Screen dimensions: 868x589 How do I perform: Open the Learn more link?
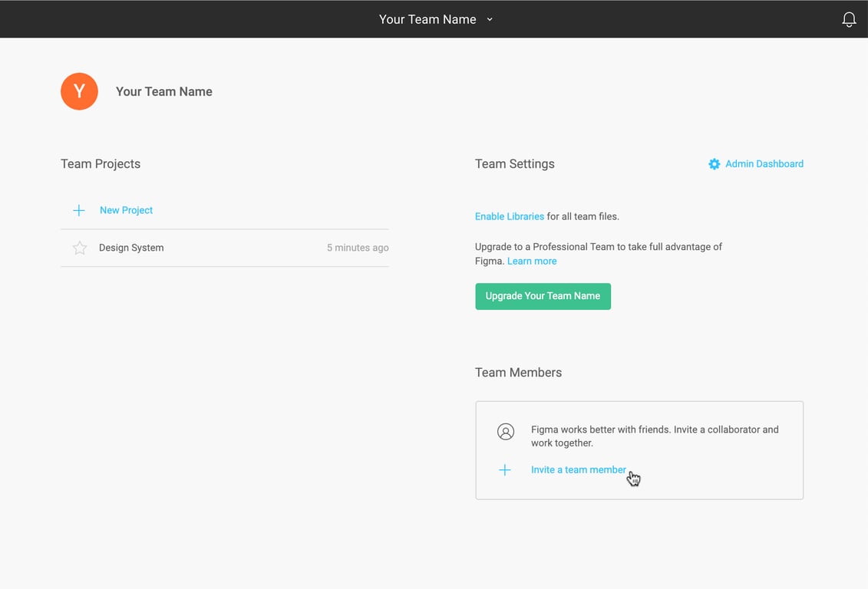(x=532, y=261)
